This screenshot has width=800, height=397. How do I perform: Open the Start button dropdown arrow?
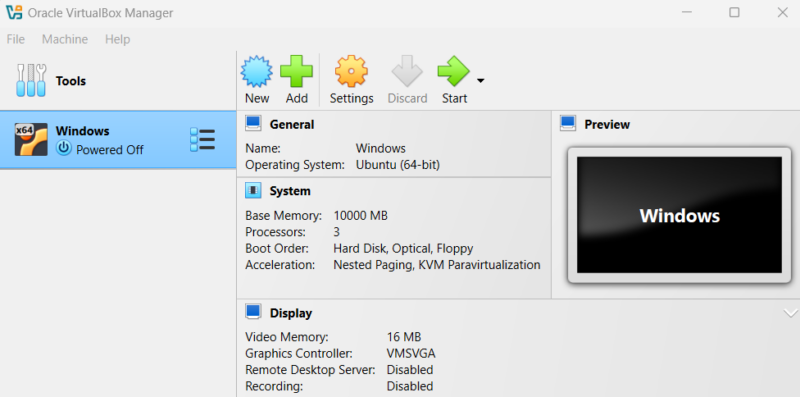(480, 81)
